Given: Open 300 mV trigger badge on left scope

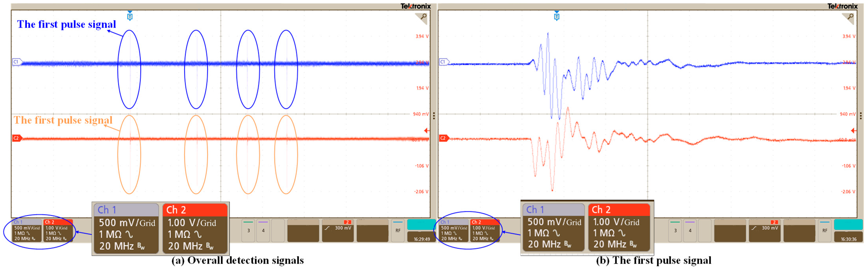Looking at the screenshot, I should [338, 231].
